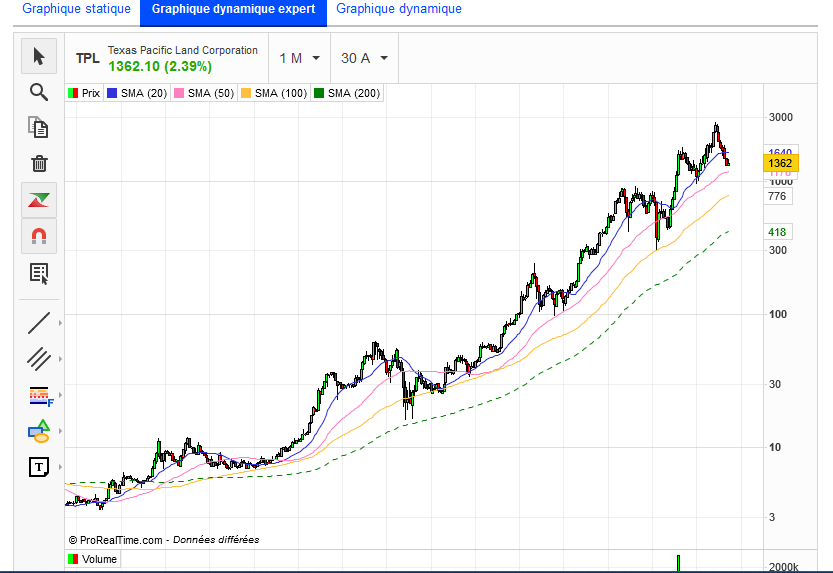This screenshot has width=833, height=573.
Task: Click the TPL ticker symbol
Action: [88, 58]
